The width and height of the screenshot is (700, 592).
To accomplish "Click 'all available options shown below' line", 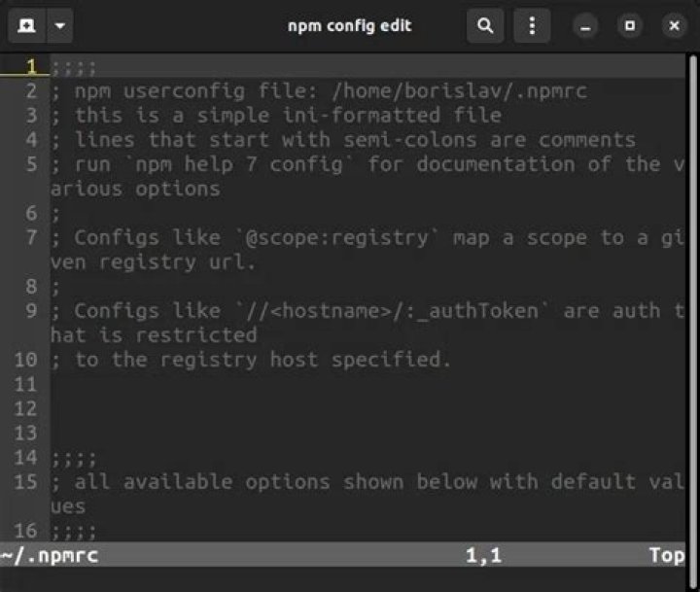I will tap(367, 482).
